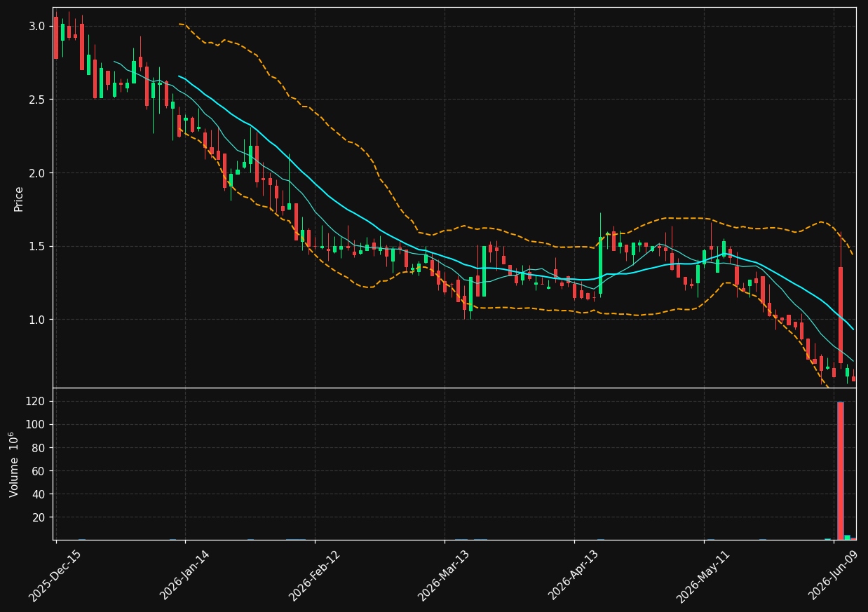Click the Price axis title
Screen dimensions: 868x612
pyautogui.click(x=19, y=198)
